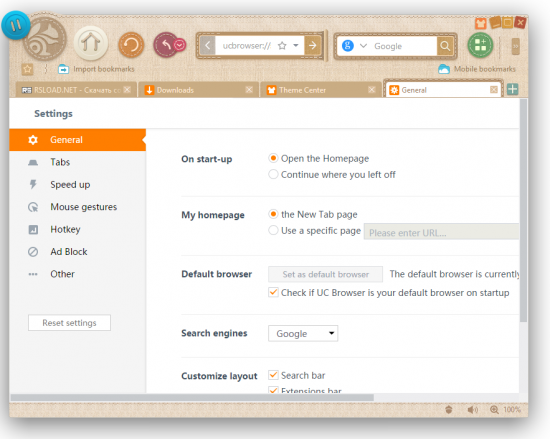Bookmark page with the star icon
550x439 pixels.
pyautogui.click(x=282, y=46)
